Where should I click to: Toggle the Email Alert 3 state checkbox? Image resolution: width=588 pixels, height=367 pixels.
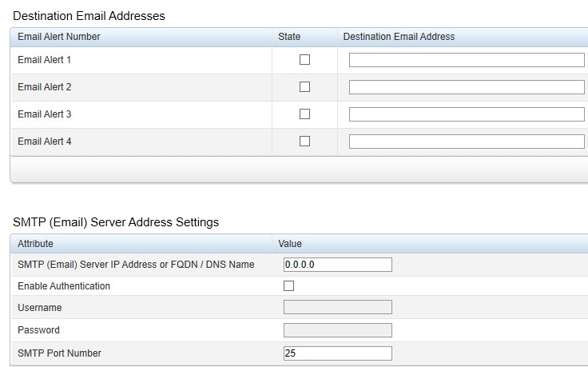[x=304, y=114]
